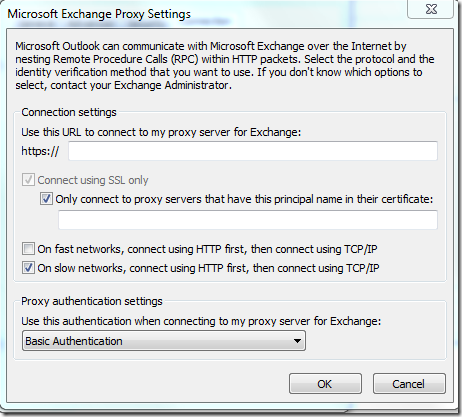Click the Proxy authentication settings group heading
The width and height of the screenshot is (462, 417).
pos(92,301)
